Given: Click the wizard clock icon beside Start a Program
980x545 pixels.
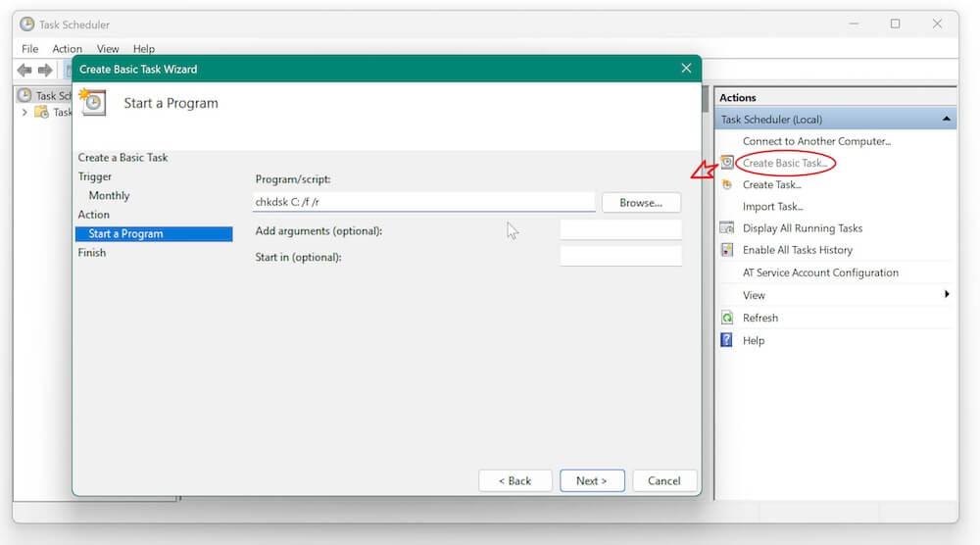Looking at the screenshot, I should click(x=92, y=103).
